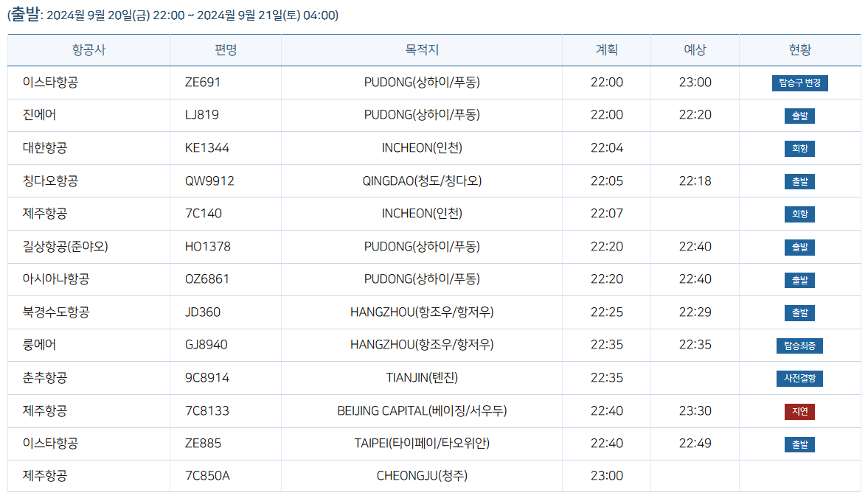
Task: Click expected time 23:00 for ZE691
Action: pyautogui.click(x=695, y=83)
